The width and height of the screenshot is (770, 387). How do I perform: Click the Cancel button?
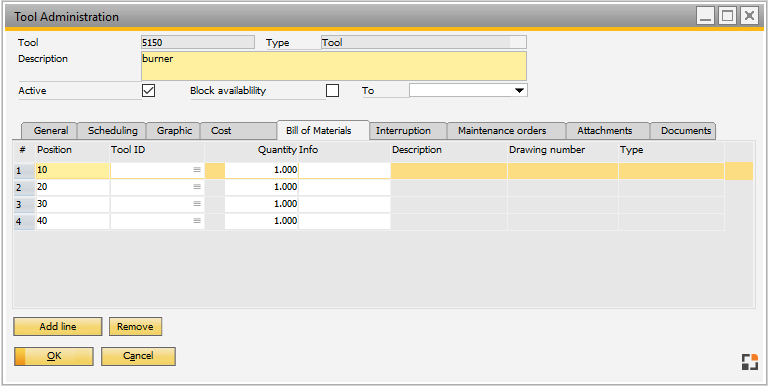coord(138,356)
